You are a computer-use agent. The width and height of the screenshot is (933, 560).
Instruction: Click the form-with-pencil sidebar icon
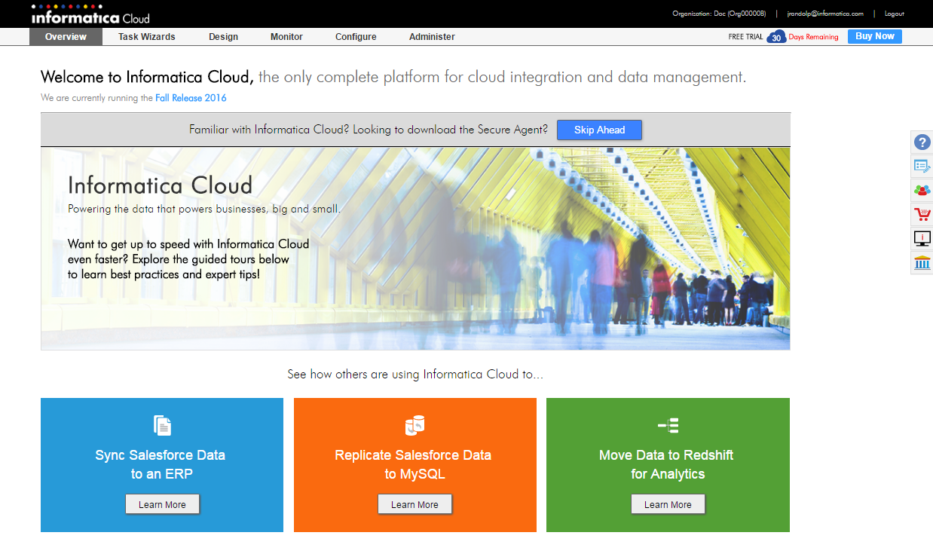[922, 166]
